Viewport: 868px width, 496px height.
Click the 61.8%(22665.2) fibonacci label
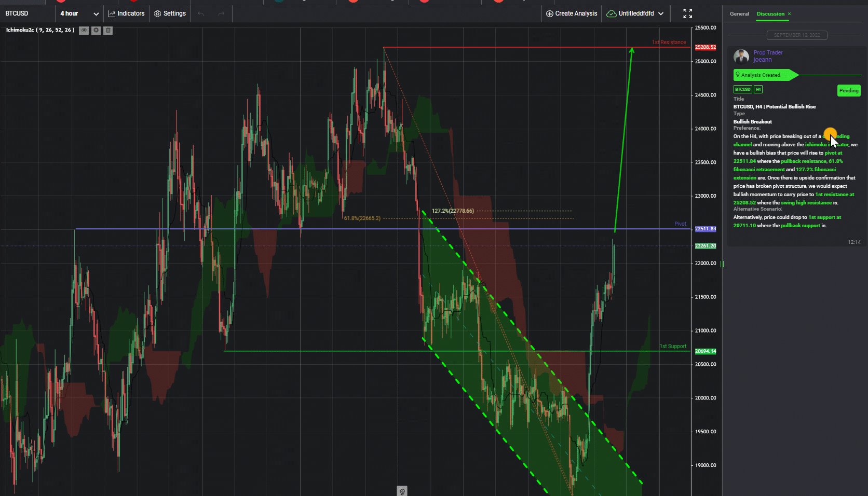tap(362, 218)
